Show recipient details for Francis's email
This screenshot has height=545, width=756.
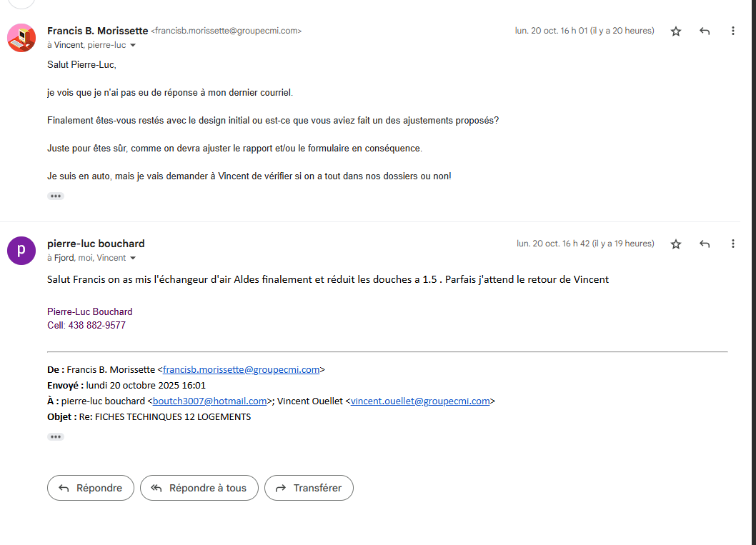point(133,45)
